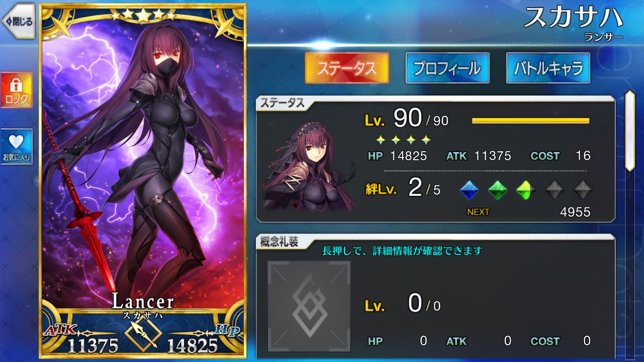Switch to the ステータス tab
This screenshot has height=362, width=644.
pyautogui.click(x=347, y=68)
